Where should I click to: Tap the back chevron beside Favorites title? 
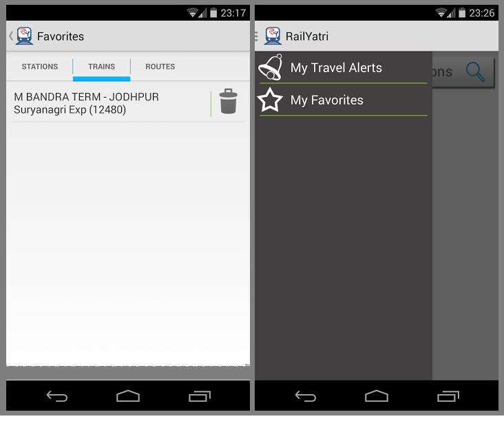11,36
